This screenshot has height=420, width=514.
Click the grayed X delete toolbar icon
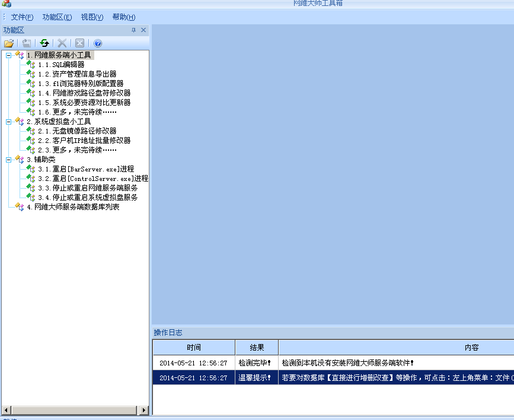(x=62, y=43)
